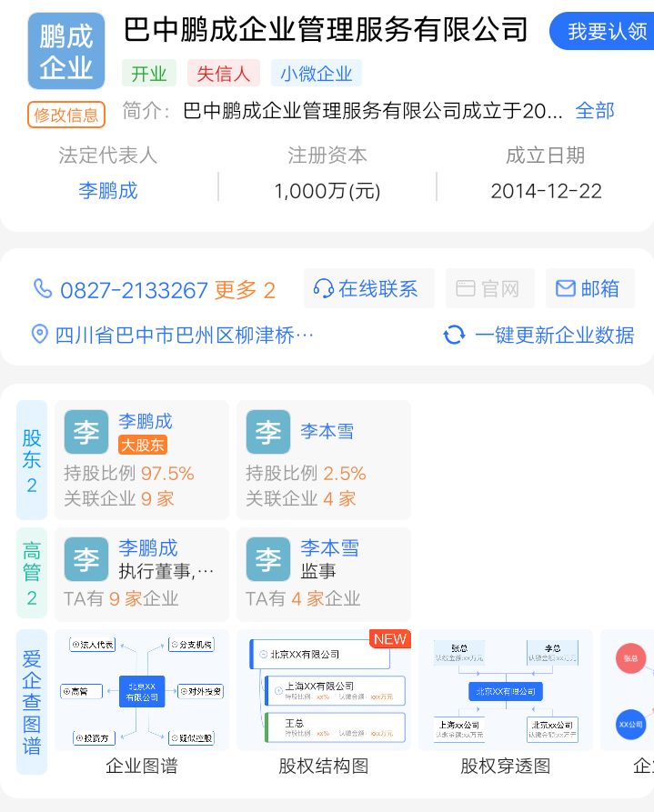The height and width of the screenshot is (812, 654).
Task: Expand more phone numbers via 更多 2
Action: (x=244, y=290)
